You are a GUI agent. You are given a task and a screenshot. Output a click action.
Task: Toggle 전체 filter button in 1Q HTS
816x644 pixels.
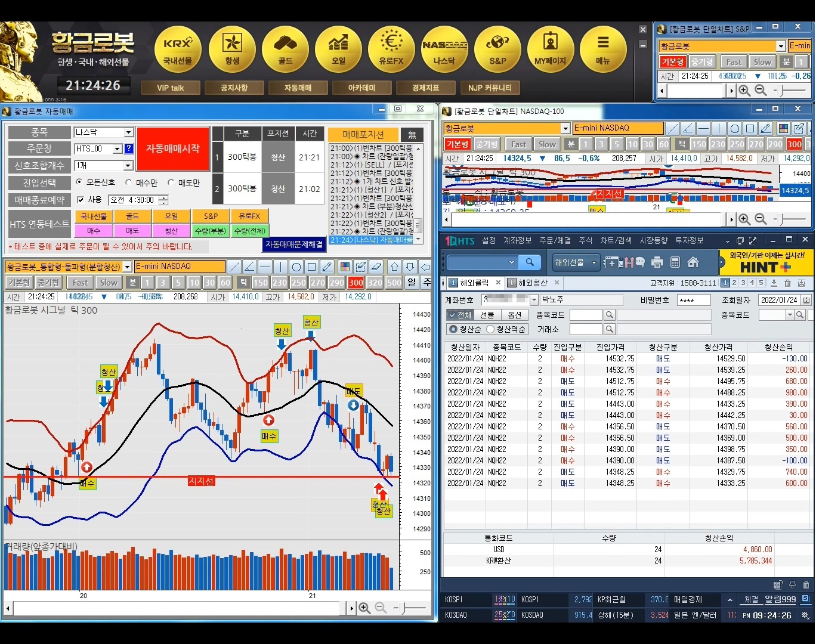pyautogui.click(x=460, y=315)
